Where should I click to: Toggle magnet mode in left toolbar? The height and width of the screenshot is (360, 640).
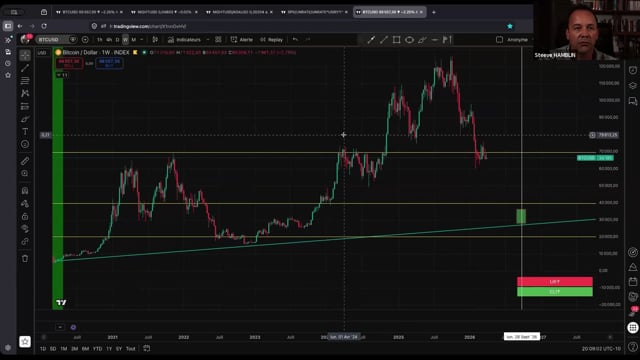click(x=25, y=191)
